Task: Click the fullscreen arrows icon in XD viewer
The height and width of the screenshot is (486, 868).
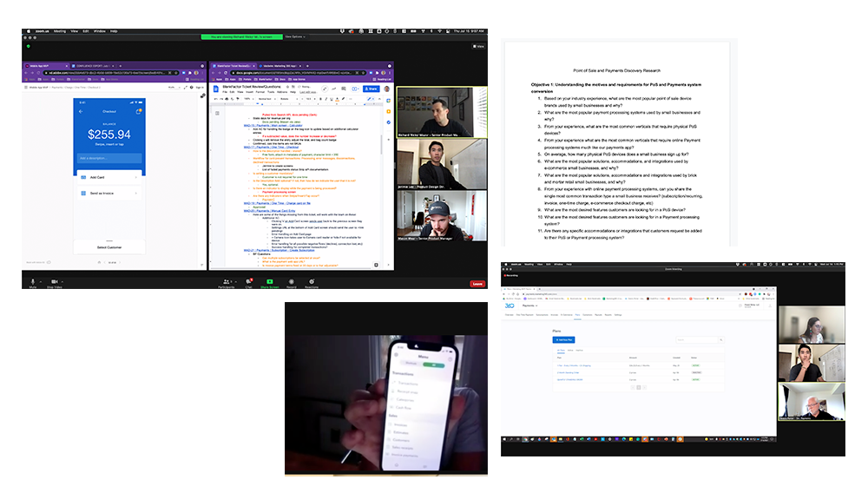Action: [186, 88]
